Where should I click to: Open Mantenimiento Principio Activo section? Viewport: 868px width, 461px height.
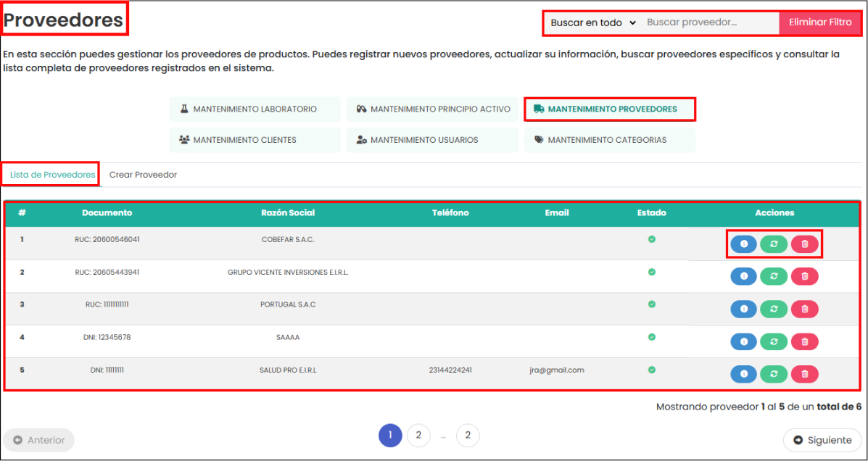point(432,109)
